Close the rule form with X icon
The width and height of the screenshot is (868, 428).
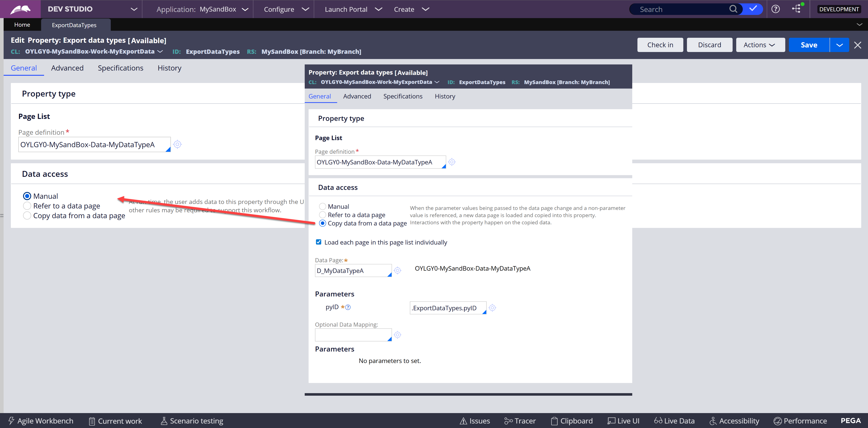point(858,45)
